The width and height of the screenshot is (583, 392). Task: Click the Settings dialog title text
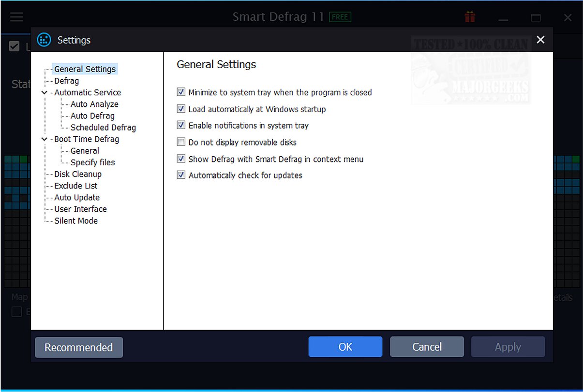[x=74, y=40]
